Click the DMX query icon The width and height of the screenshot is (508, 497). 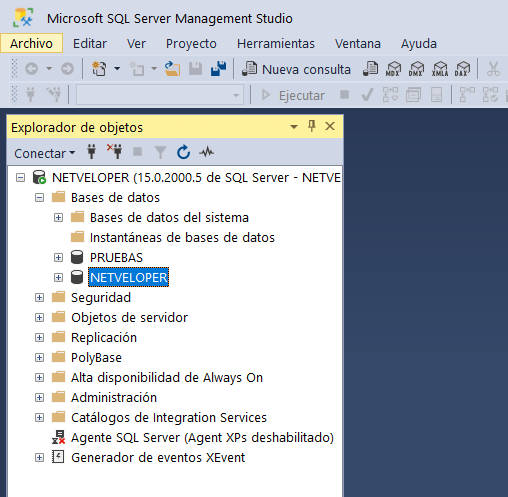[416, 69]
